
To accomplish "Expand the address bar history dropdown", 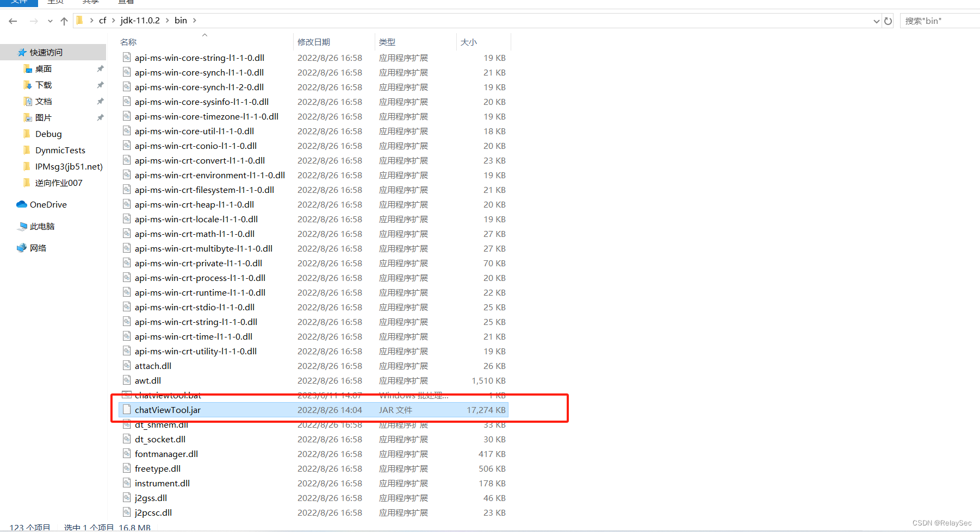I will pos(877,21).
